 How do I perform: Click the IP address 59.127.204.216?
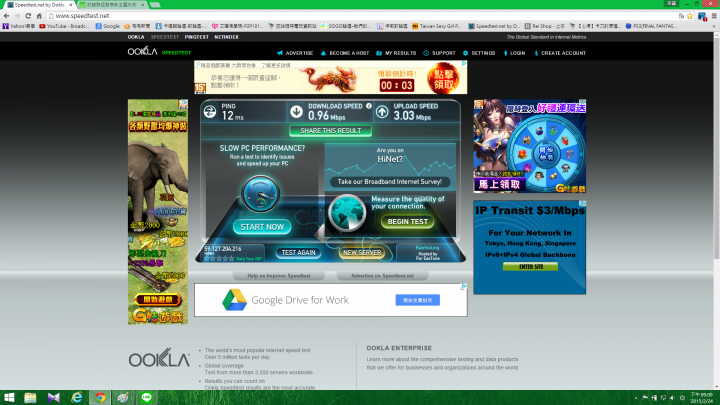pyautogui.click(x=223, y=248)
